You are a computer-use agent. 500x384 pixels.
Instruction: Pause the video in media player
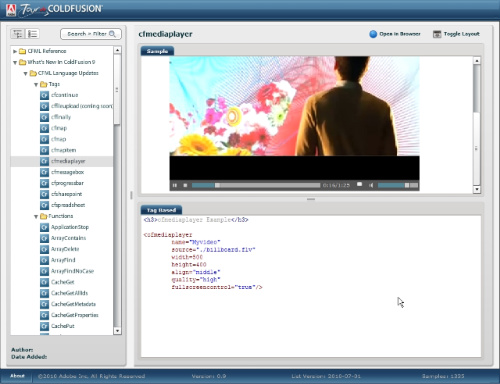click(175, 185)
